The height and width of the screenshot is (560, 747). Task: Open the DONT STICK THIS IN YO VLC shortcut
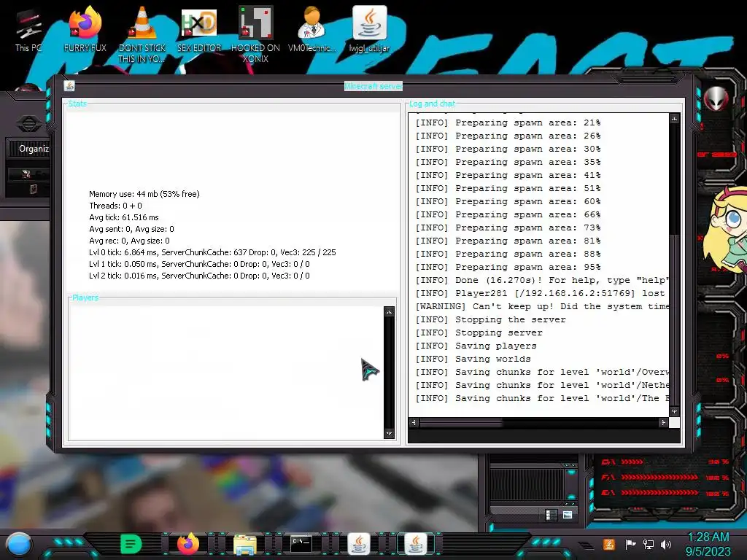tap(142, 34)
